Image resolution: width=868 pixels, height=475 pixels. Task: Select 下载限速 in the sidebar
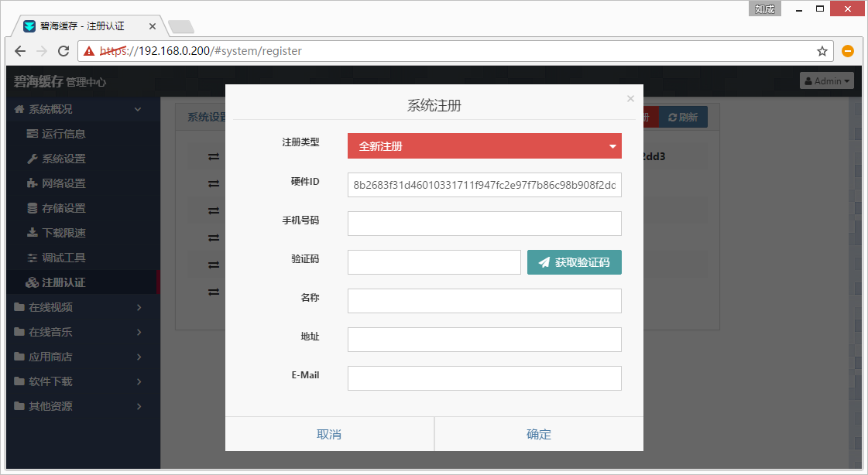(63, 233)
